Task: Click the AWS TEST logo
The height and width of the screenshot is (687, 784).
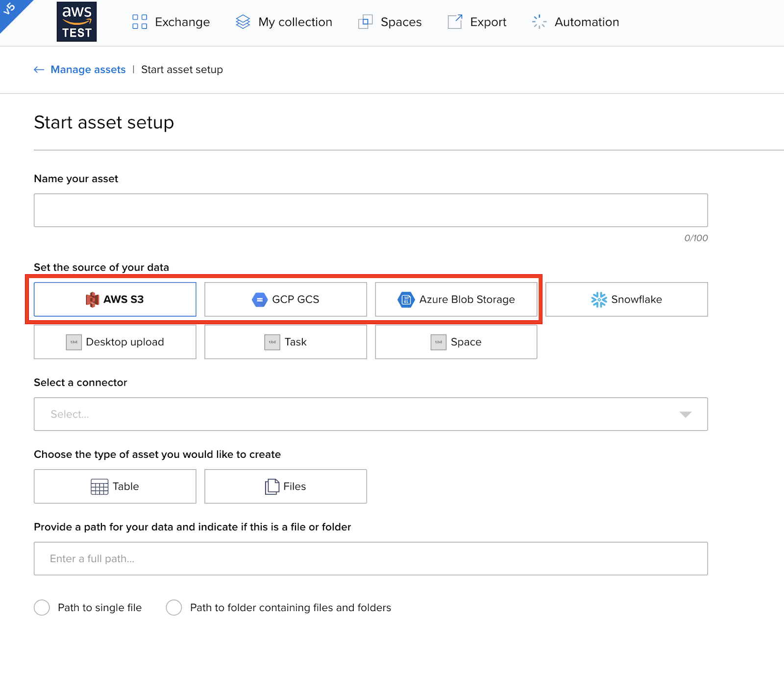Action: [x=76, y=22]
